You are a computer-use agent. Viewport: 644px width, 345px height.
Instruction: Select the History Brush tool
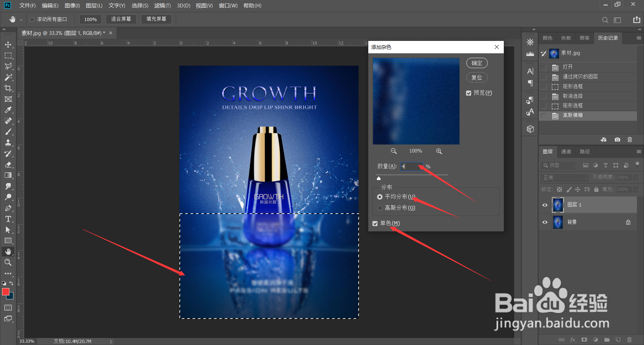(8, 154)
